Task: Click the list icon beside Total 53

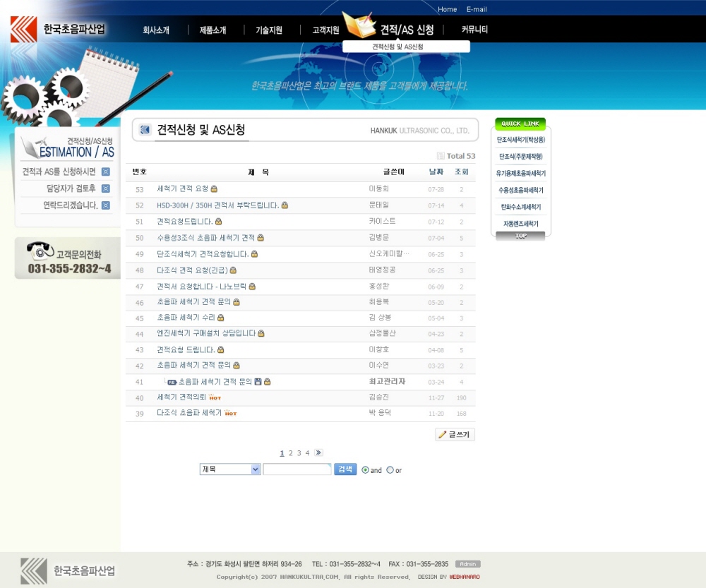Action: pos(441,156)
